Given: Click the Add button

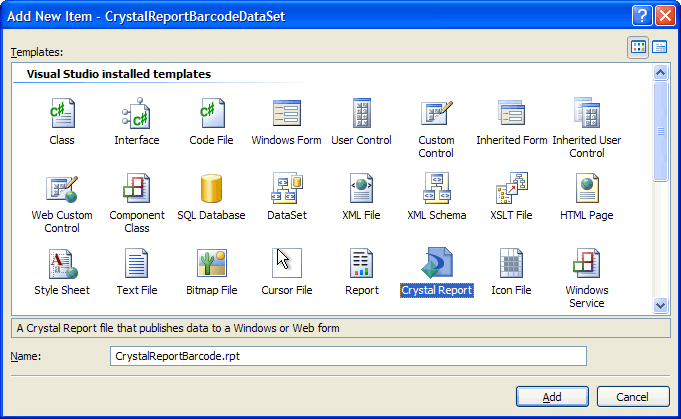Looking at the screenshot, I should click(x=552, y=397).
